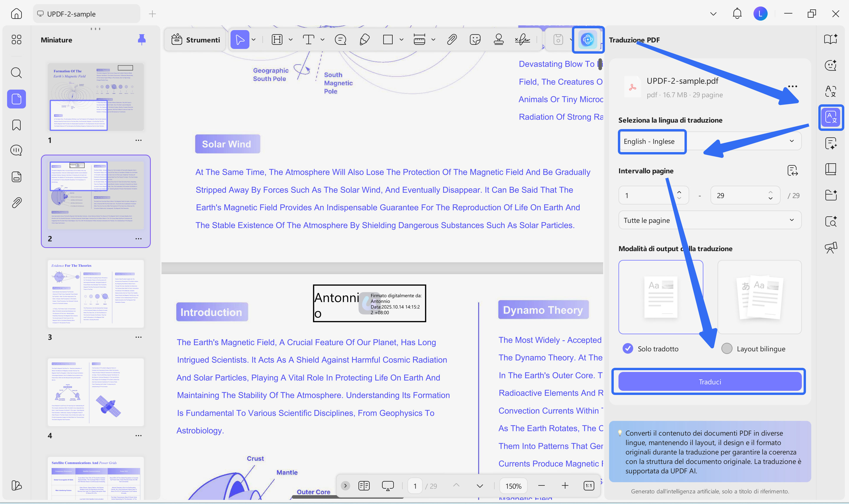Screen dimensions: 849x504
Task: Open the page layout view options
Action: point(364,486)
